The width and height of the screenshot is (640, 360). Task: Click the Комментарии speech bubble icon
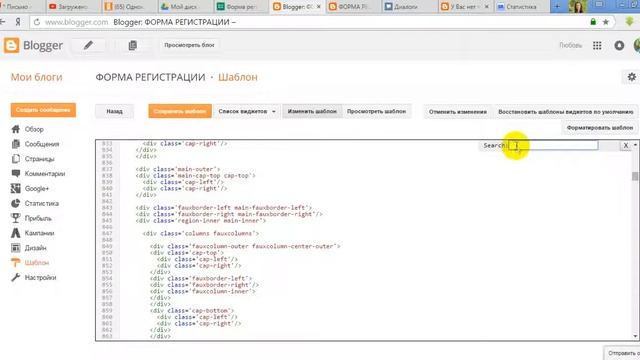(x=16, y=173)
